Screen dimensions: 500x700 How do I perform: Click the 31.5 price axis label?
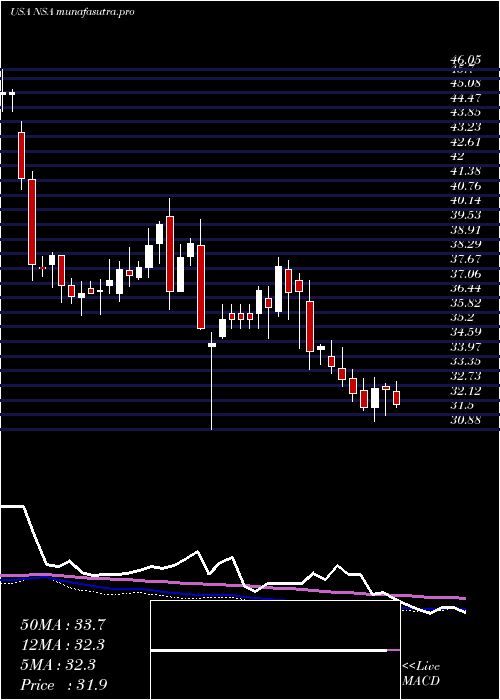tap(462, 405)
